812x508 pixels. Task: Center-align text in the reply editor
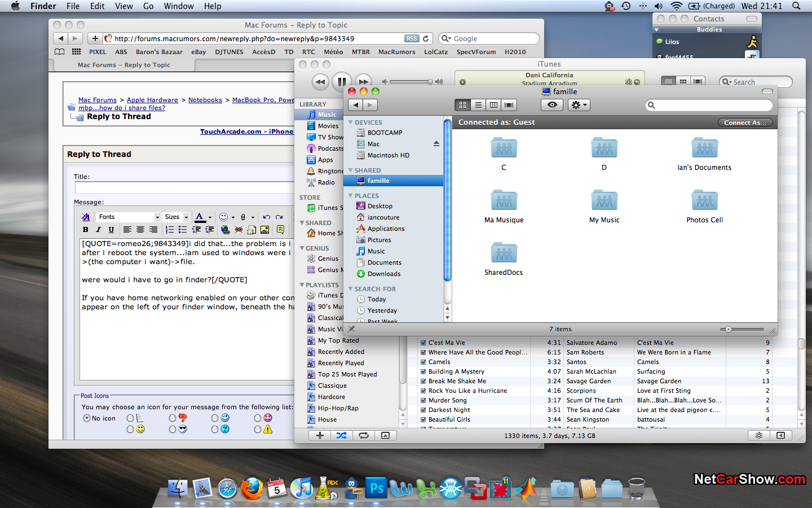click(140, 230)
